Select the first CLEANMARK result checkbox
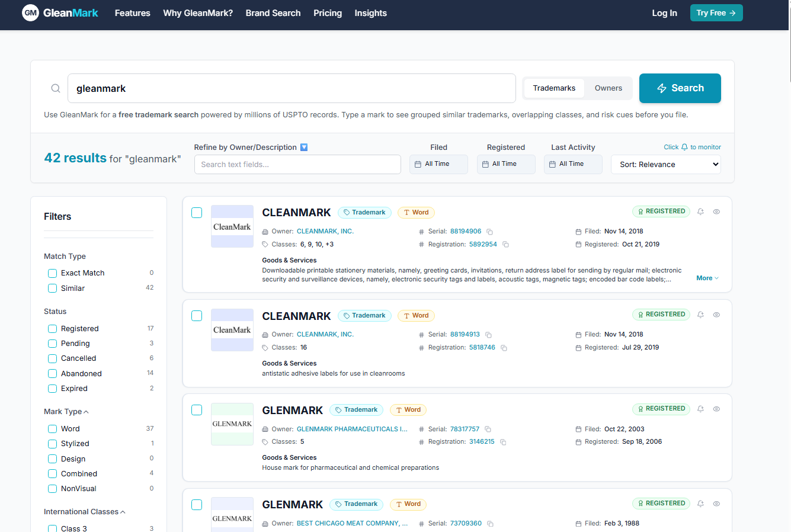The image size is (791, 532). pyautogui.click(x=197, y=213)
